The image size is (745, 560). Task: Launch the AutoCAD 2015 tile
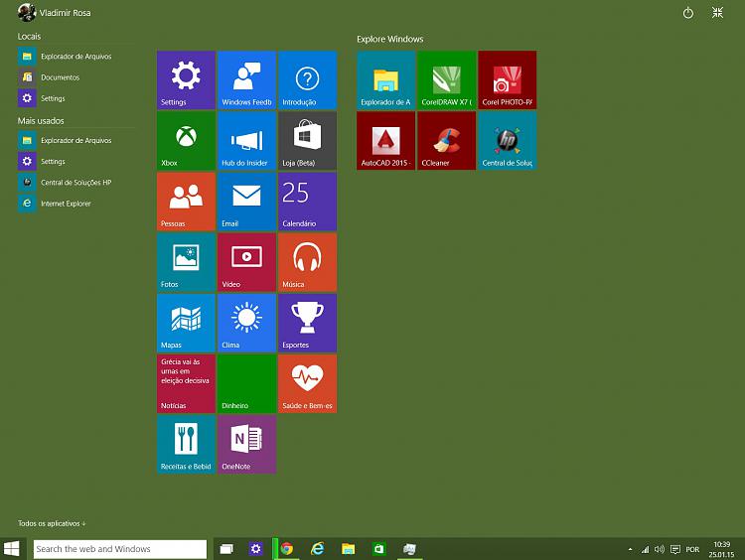385,141
